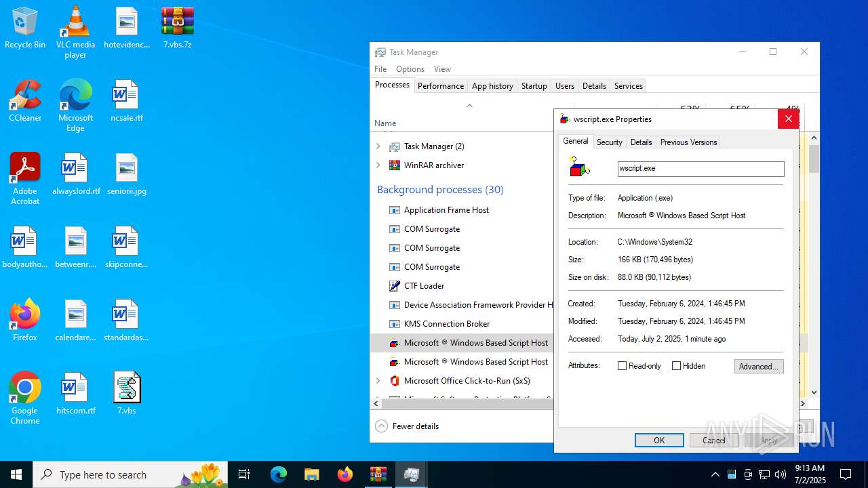Open the Security tab in Properties
The height and width of the screenshot is (488, 868).
click(x=609, y=142)
